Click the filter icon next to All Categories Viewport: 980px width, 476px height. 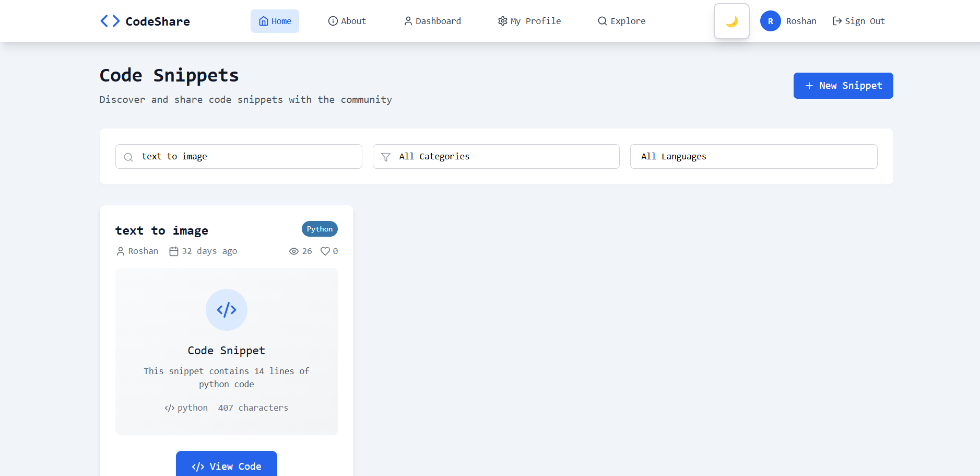386,157
